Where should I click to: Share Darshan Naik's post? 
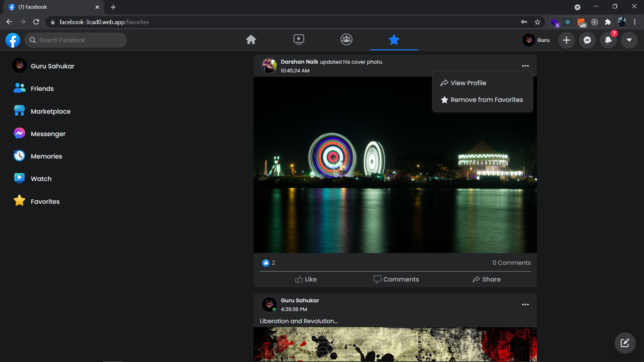click(486, 279)
